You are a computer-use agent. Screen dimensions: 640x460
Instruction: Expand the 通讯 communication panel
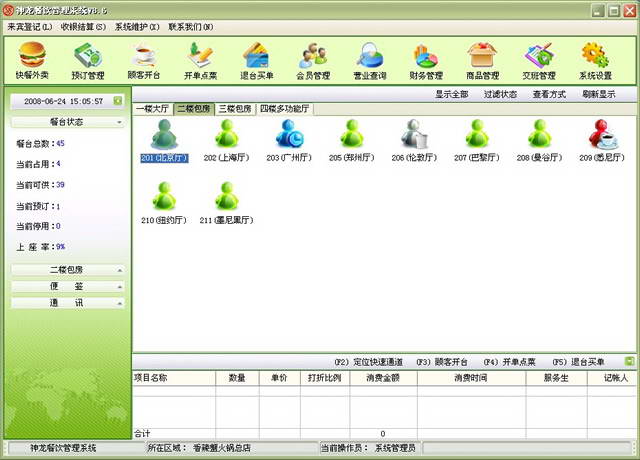click(x=68, y=303)
